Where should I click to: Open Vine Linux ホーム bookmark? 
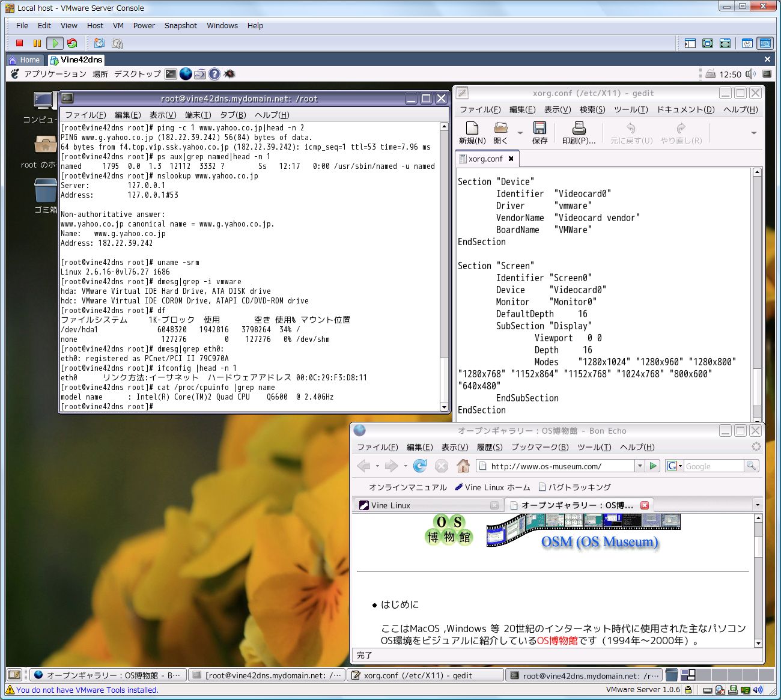pyautogui.click(x=493, y=487)
